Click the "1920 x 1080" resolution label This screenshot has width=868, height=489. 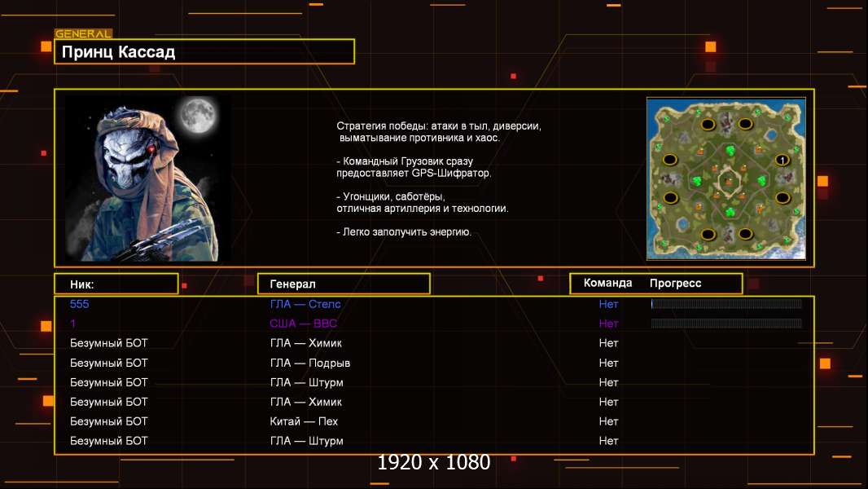pyautogui.click(x=433, y=462)
